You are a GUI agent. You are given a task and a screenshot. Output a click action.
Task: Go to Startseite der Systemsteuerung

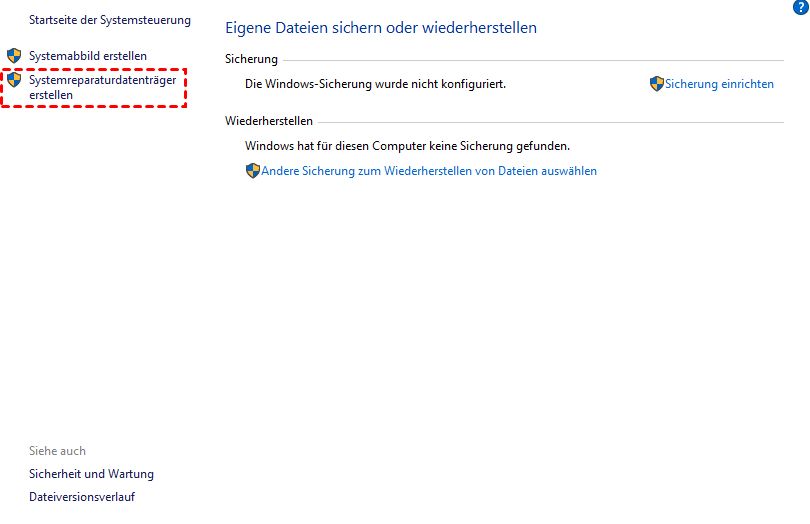pos(110,20)
